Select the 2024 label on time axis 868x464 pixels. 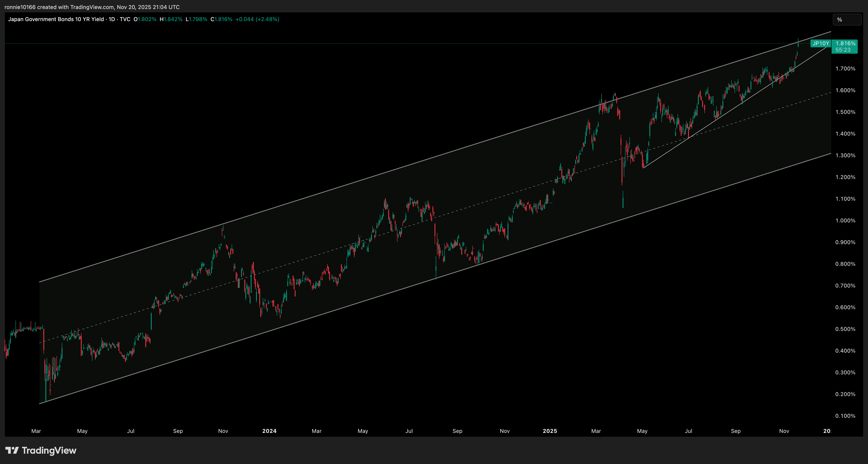click(269, 431)
